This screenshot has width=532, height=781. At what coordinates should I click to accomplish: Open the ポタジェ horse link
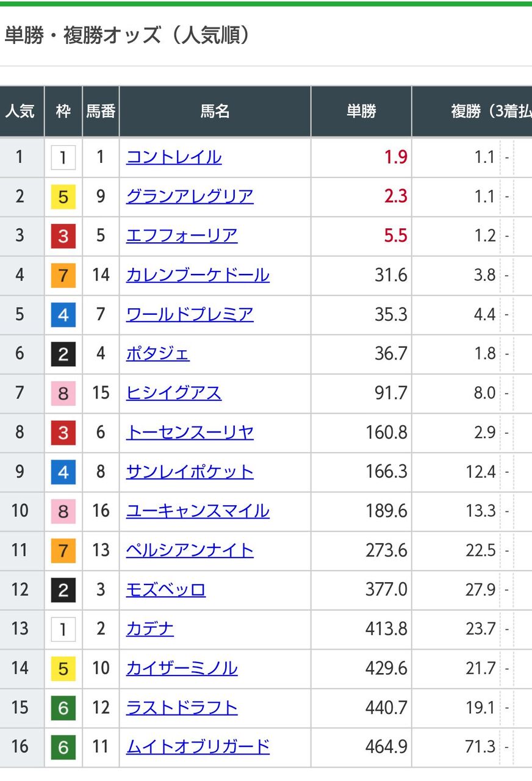(x=158, y=353)
